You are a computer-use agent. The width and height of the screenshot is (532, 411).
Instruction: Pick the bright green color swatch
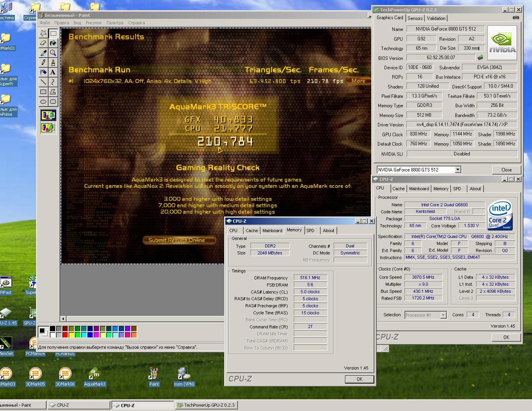pos(77,335)
